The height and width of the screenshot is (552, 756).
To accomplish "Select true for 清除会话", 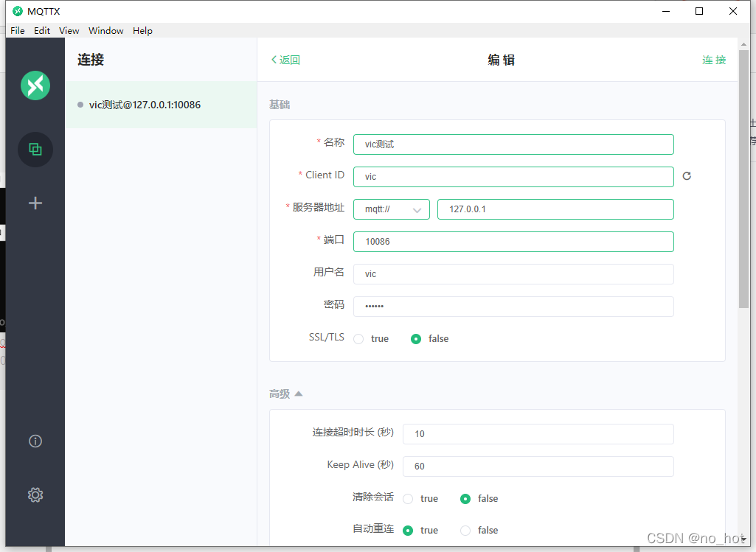I will [x=409, y=499].
